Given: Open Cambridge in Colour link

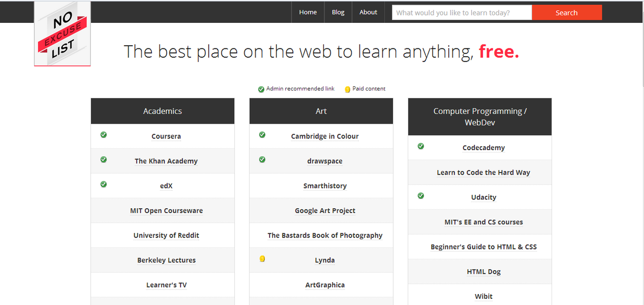Looking at the screenshot, I should click(325, 137).
